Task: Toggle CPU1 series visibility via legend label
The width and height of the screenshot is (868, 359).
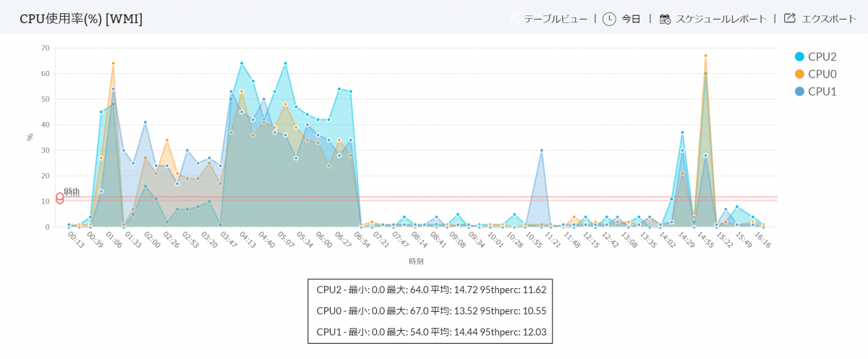Action: click(x=822, y=91)
